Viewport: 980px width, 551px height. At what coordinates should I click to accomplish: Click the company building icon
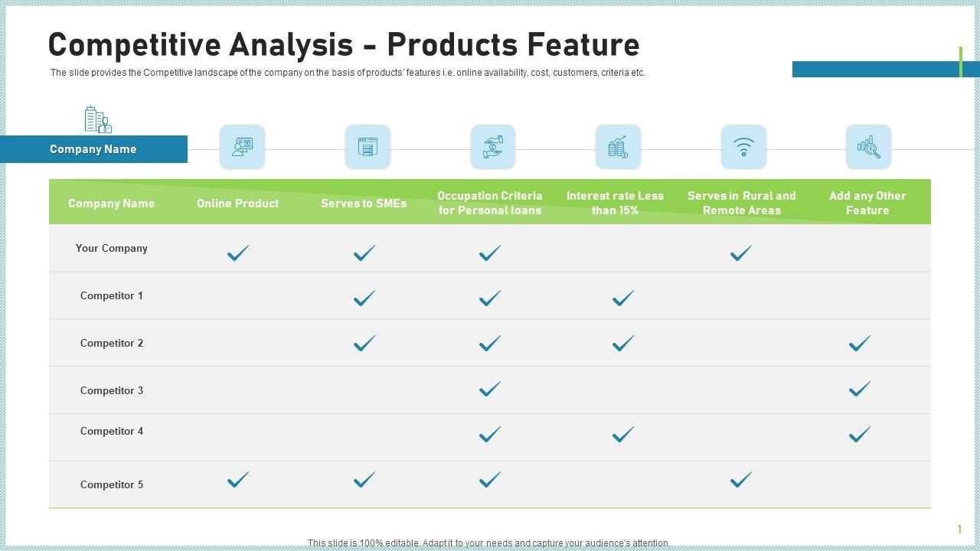(x=97, y=119)
